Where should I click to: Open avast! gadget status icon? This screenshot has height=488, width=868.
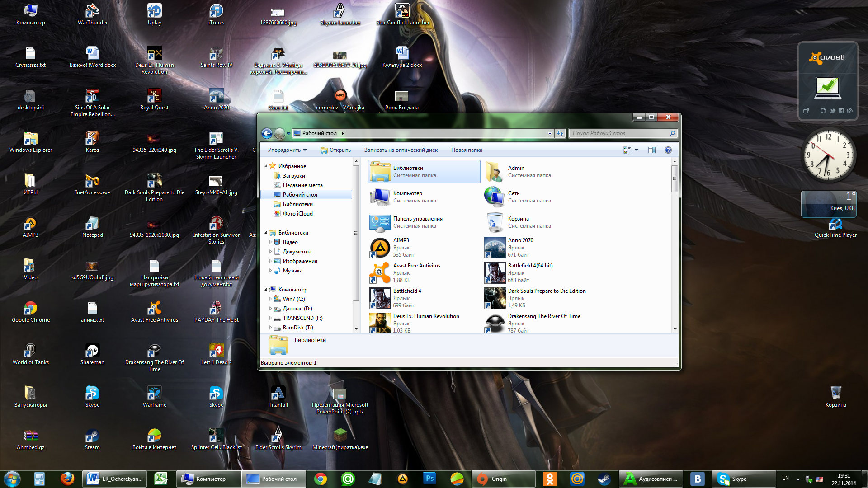828,87
